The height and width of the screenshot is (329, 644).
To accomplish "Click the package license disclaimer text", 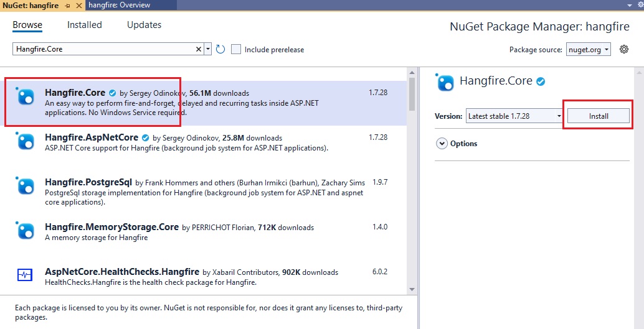I will pyautogui.click(x=209, y=313).
